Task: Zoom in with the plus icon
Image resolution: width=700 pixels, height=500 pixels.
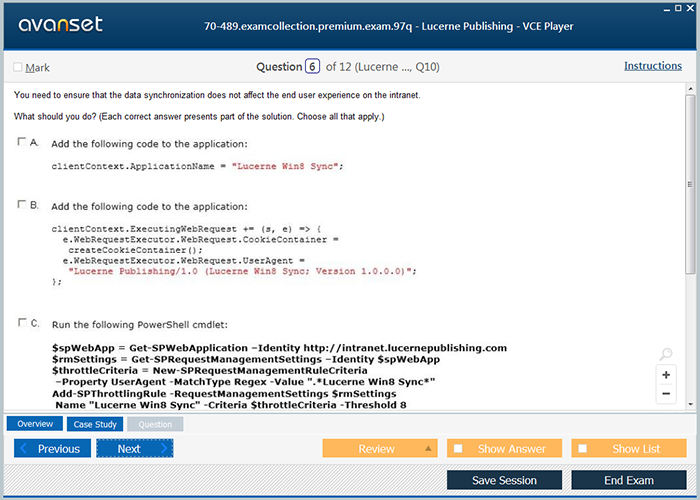Action: tap(666, 375)
